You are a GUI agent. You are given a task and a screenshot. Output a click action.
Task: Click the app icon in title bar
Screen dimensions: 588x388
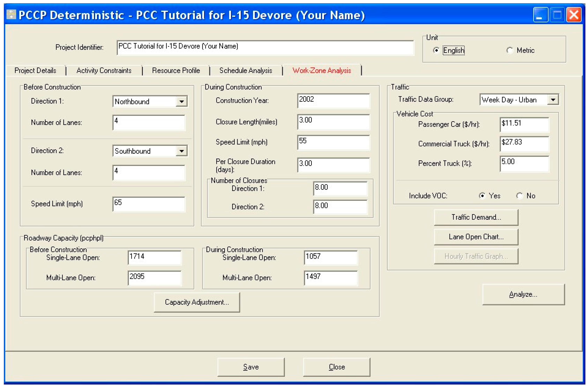tap(11, 15)
